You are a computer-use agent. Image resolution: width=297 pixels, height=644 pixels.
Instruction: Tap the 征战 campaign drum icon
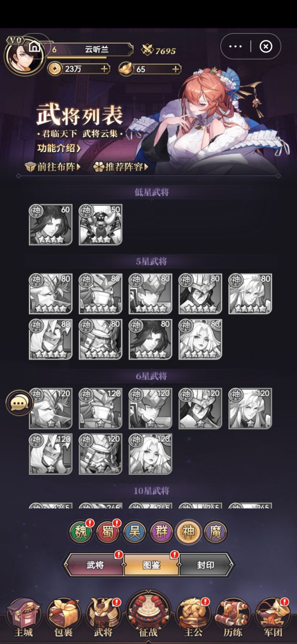pyautogui.click(x=148, y=614)
